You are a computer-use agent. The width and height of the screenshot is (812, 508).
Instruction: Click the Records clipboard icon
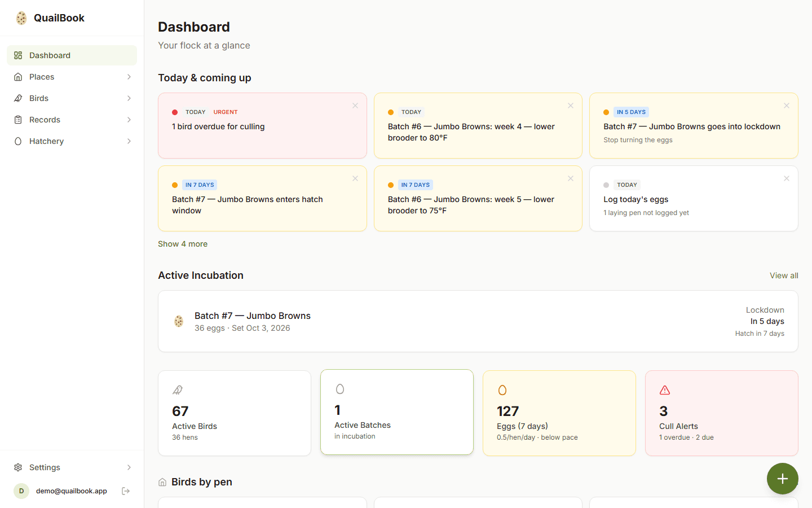(x=18, y=120)
